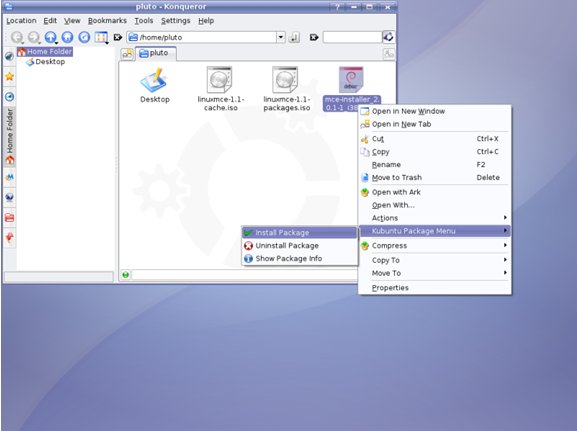Select Home Folder in sidebar tree
The image size is (577, 431).
[45, 52]
